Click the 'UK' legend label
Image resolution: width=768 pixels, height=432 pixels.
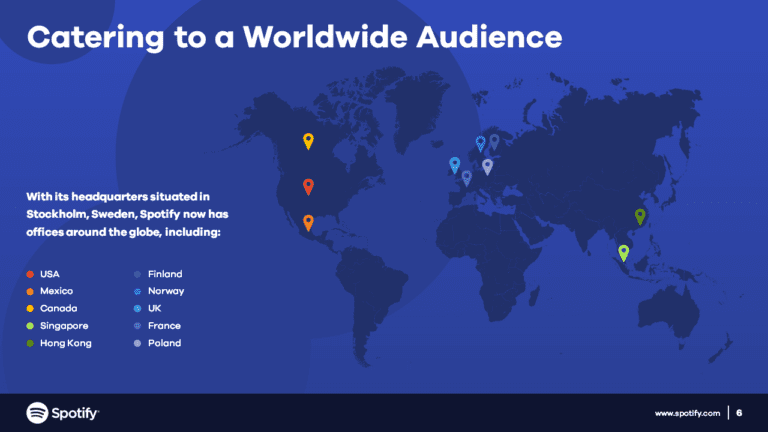pyautogui.click(x=155, y=309)
